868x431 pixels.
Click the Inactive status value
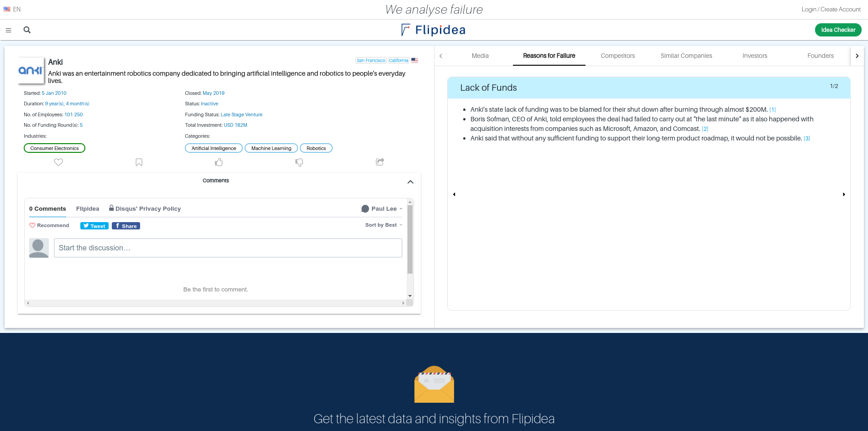[209, 104]
